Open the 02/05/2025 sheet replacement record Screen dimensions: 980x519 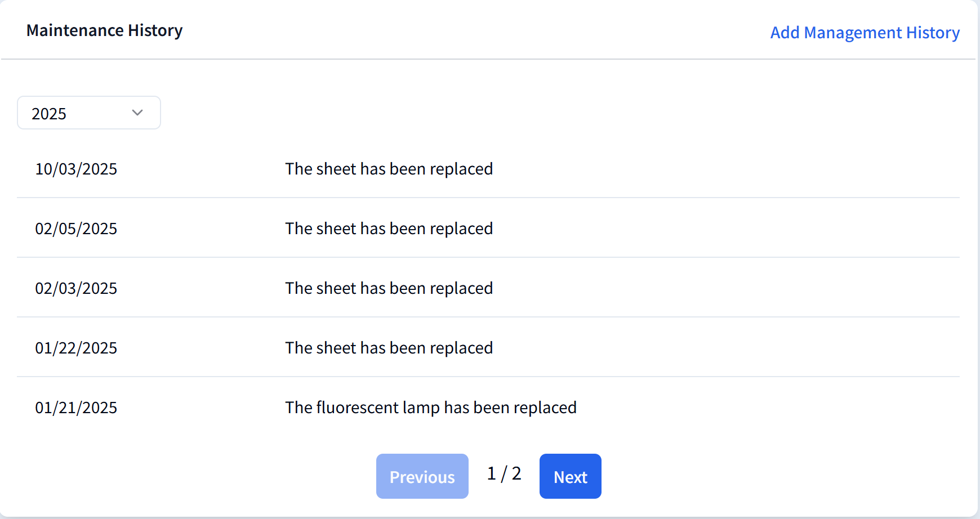389,228
